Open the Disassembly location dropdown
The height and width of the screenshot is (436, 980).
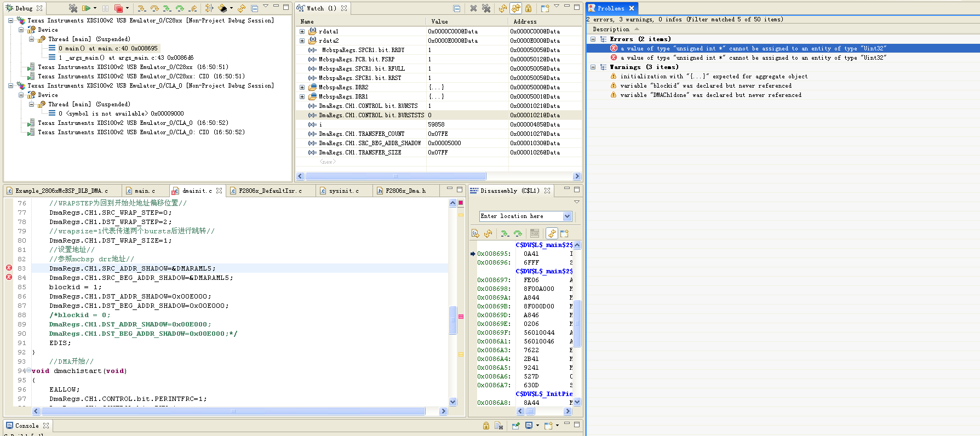567,216
